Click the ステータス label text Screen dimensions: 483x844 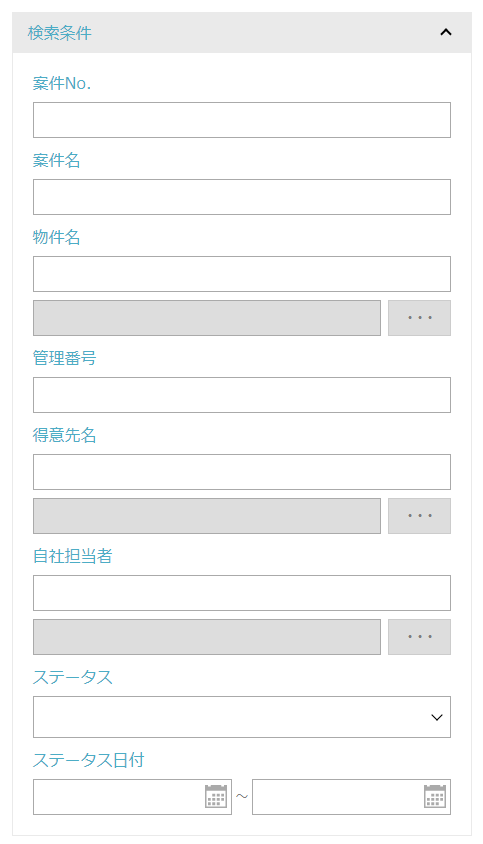click(x=73, y=677)
